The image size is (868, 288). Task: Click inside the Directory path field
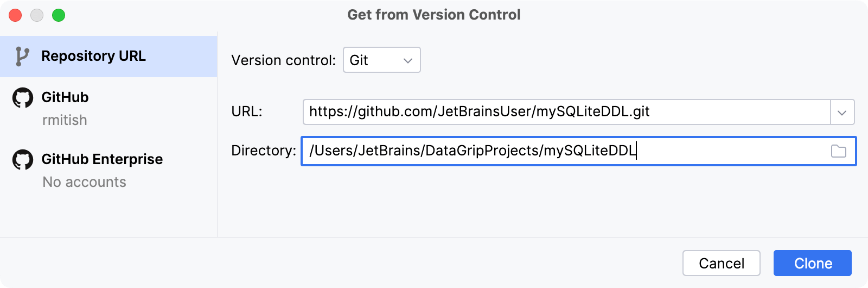[x=564, y=151]
